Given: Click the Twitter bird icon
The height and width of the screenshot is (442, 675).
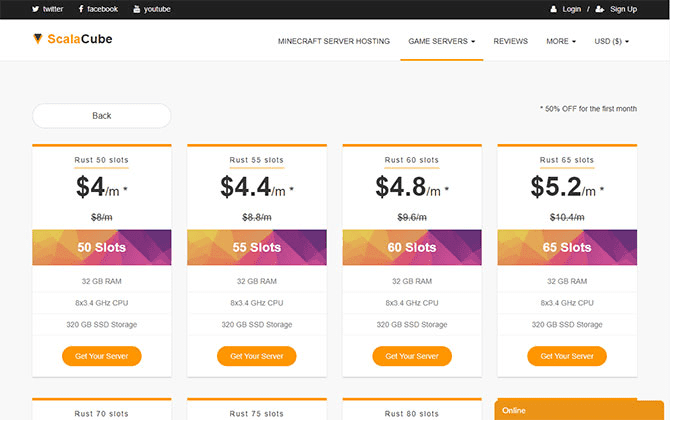Looking at the screenshot, I should pyautogui.click(x=35, y=9).
